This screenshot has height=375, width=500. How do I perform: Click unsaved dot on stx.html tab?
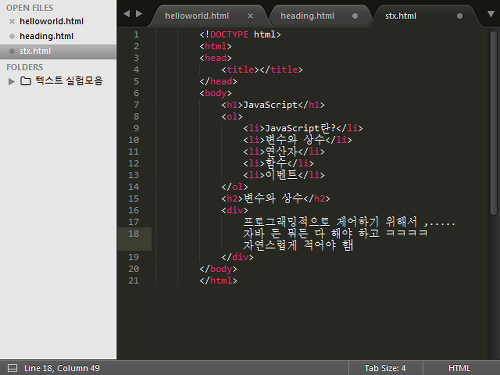[460, 16]
